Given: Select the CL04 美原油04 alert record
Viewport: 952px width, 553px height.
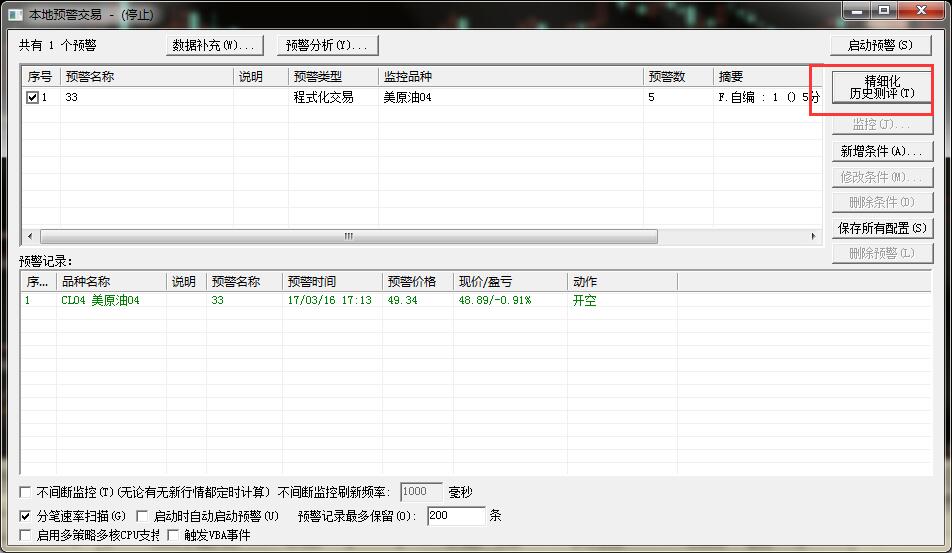Looking at the screenshot, I should 100,300.
